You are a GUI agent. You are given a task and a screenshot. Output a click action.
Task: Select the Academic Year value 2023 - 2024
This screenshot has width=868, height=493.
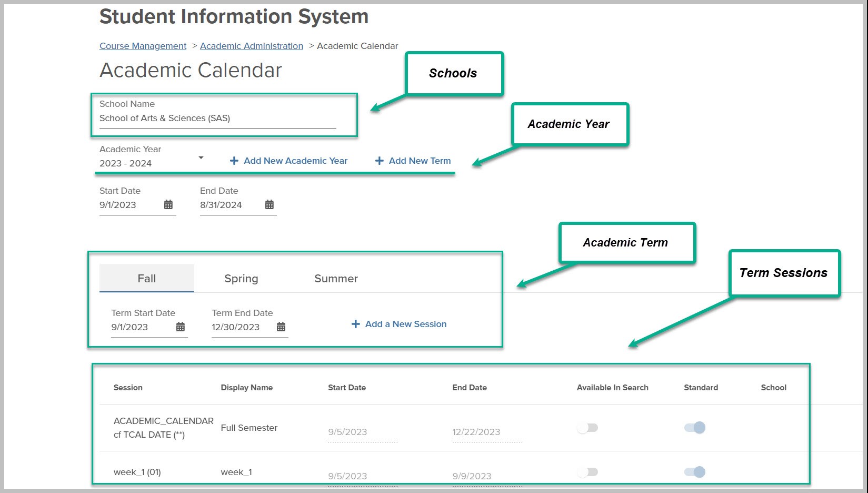click(125, 163)
